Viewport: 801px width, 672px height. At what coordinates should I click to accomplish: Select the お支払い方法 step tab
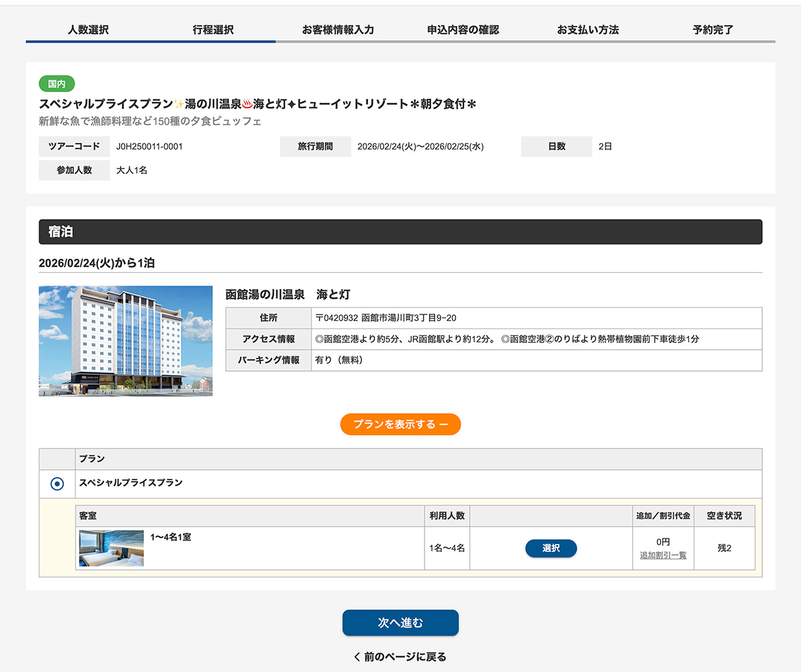[x=588, y=30]
